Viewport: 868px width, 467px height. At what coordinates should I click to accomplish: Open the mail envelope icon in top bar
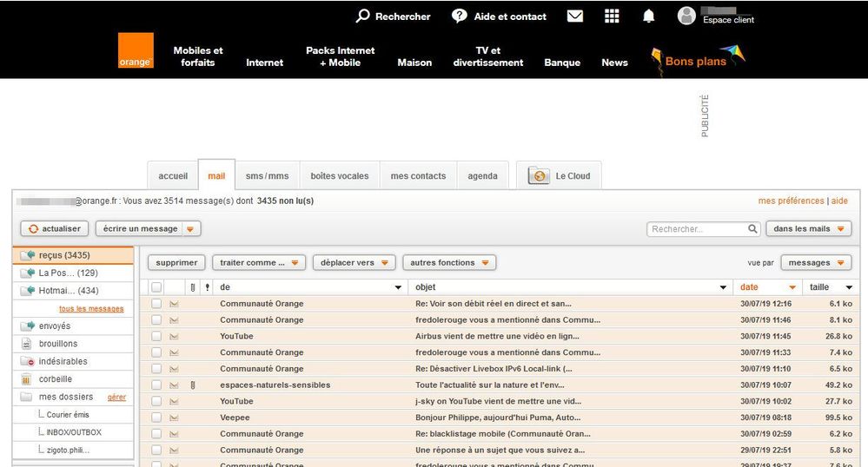click(x=574, y=16)
